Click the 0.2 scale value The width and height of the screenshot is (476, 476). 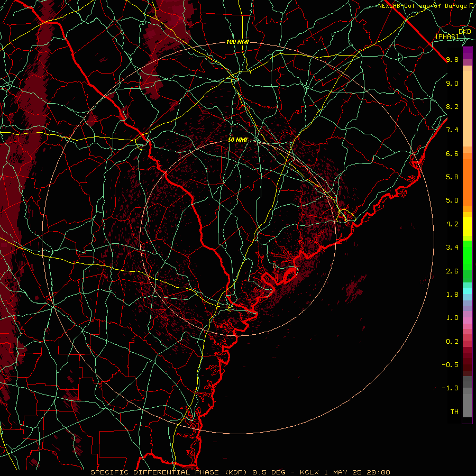point(452,342)
